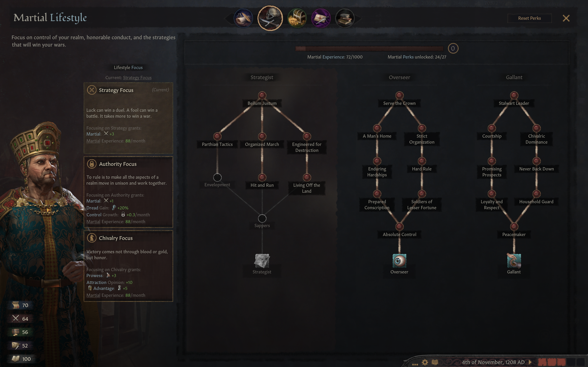Close the Martial Lifestyle window
Image resolution: width=588 pixels, height=367 pixels.
pos(566,18)
